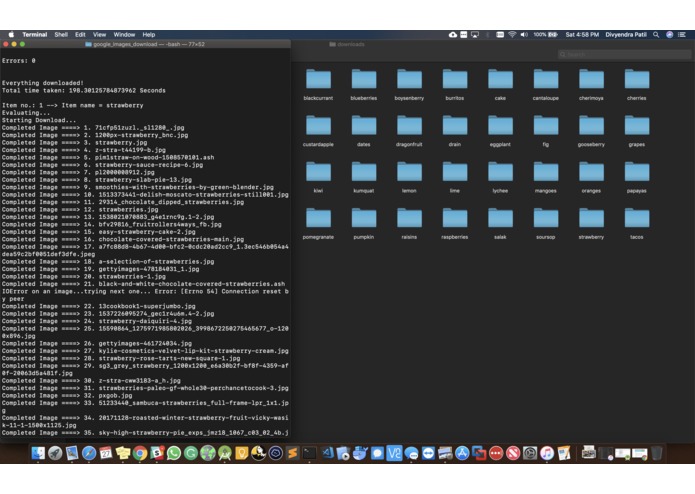Viewport: 695px width, 494px height.
Task: Select the pomegranate folder
Action: click(x=318, y=218)
